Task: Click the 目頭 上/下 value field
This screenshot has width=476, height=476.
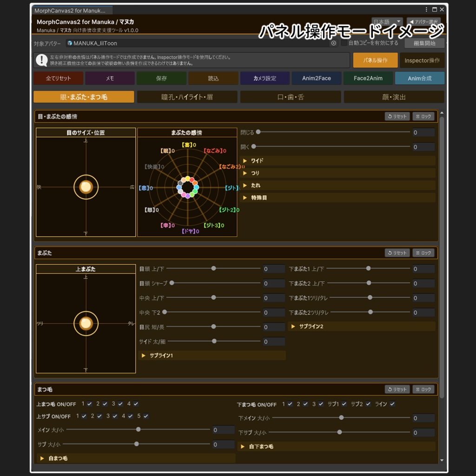Action: click(273, 269)
